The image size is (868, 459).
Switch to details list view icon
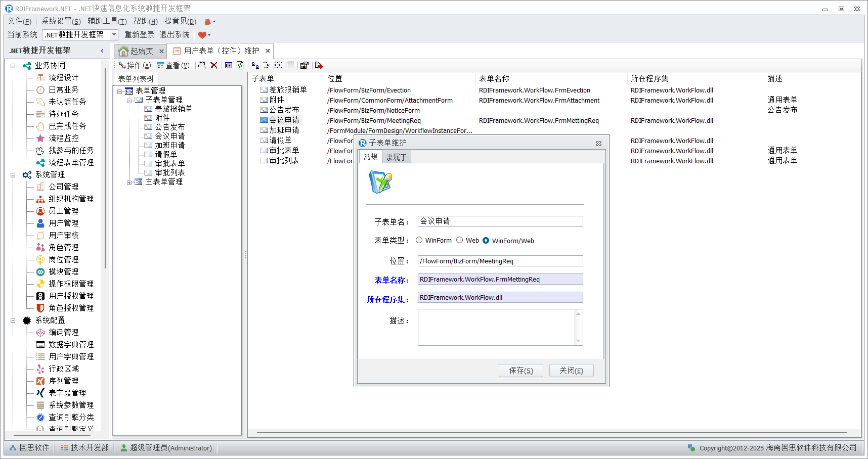pyautogui.click(x=290, y=65)
